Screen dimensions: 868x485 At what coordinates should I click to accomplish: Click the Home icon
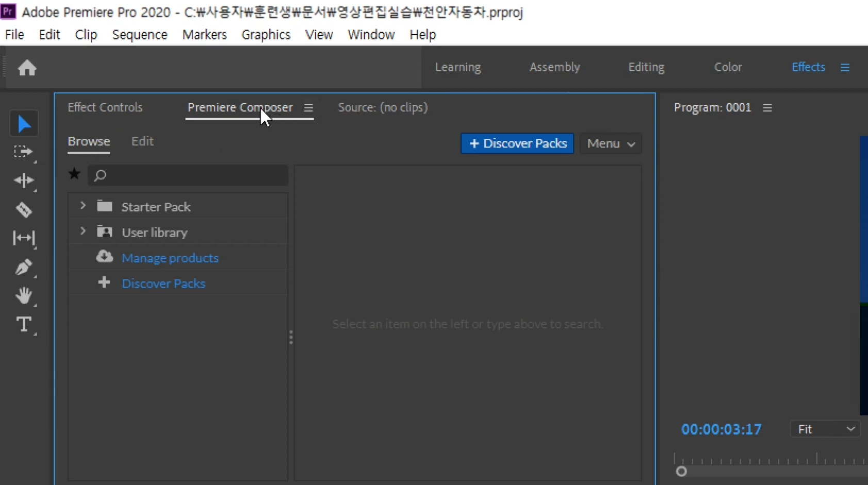coord(27,68)
